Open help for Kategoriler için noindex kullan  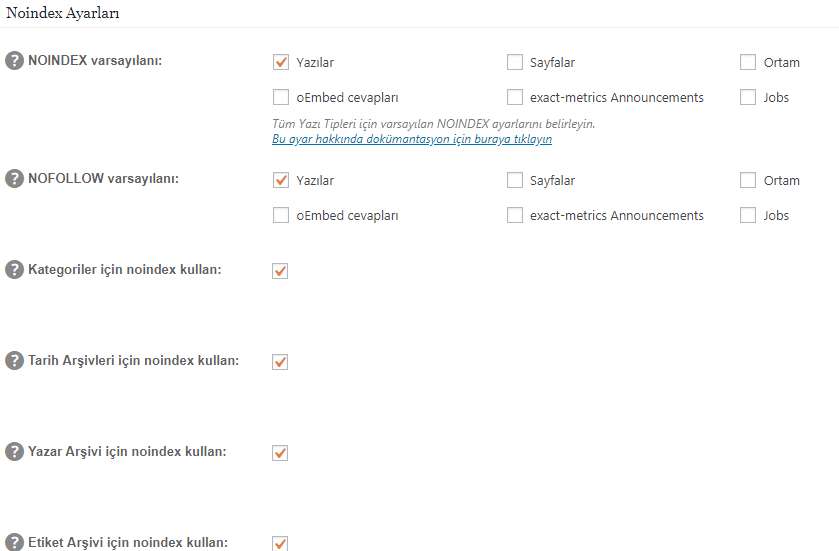point(14,270)
